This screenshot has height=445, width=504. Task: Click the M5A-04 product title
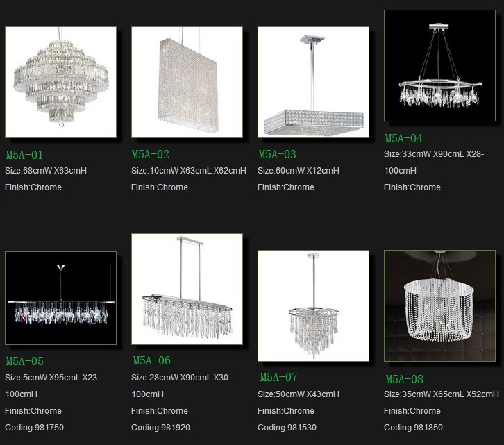click(x=404, y=139)
